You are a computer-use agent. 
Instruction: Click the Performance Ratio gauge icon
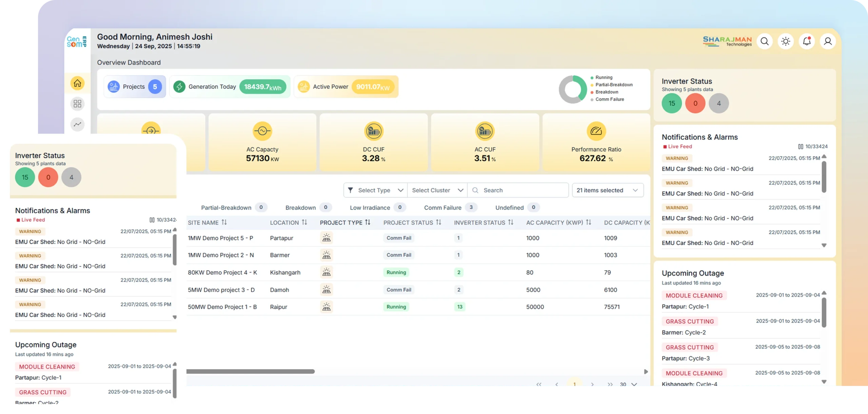[x=596, y=131]
